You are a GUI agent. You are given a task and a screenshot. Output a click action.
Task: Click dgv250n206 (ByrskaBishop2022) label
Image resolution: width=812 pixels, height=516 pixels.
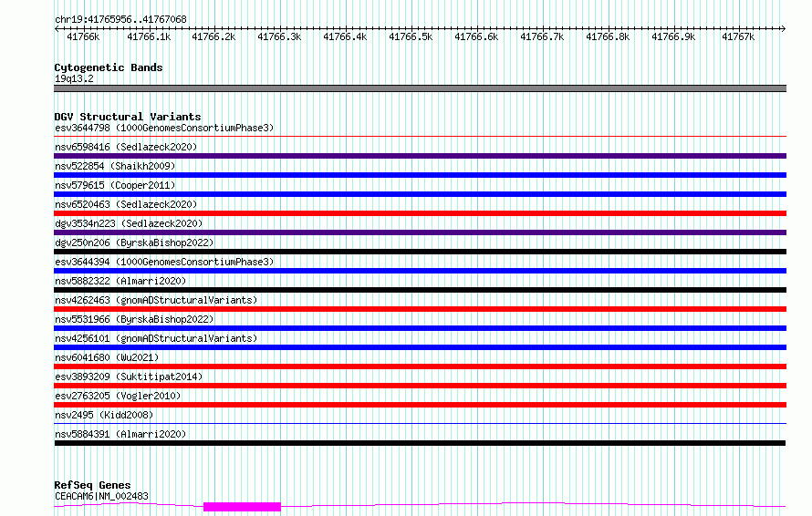click(134, 243)
